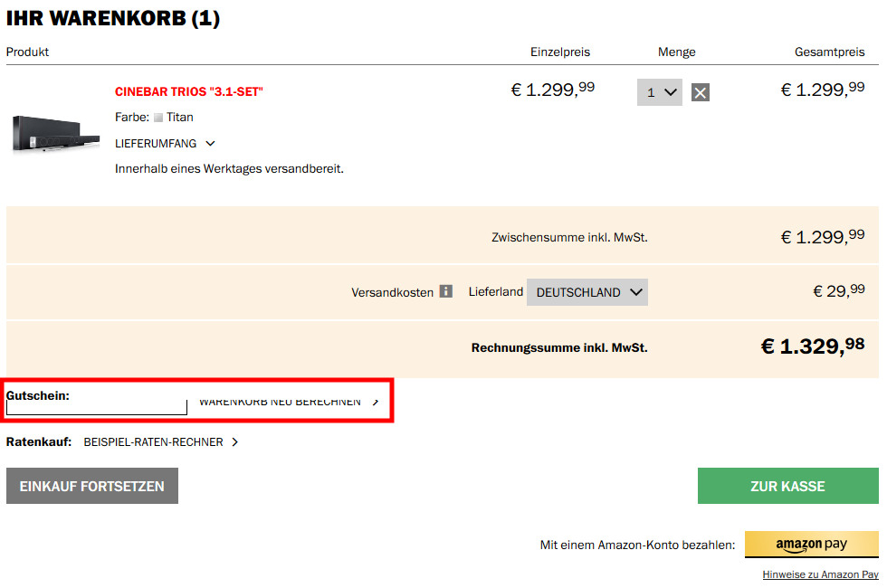Screen dimensions: 887x588
Task: Remove Cinebar Trios from cart with X icon
Action: coord(700,92)
